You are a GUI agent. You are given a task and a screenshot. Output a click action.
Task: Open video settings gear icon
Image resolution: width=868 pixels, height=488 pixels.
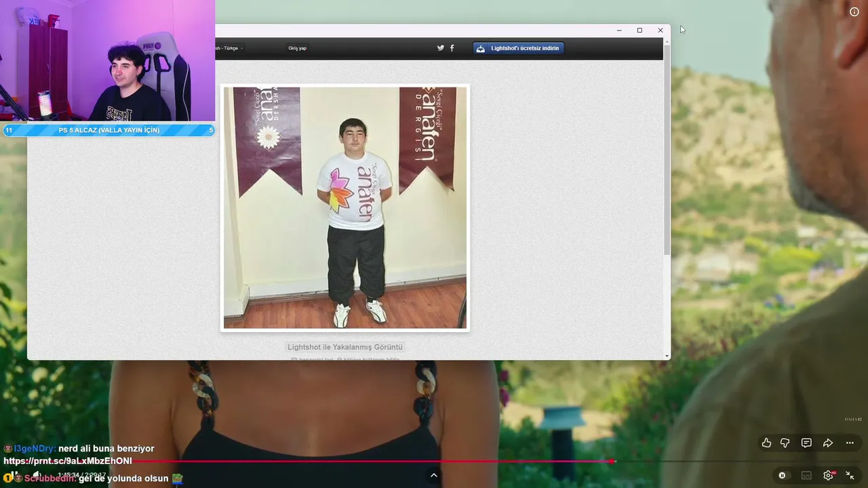828,475
